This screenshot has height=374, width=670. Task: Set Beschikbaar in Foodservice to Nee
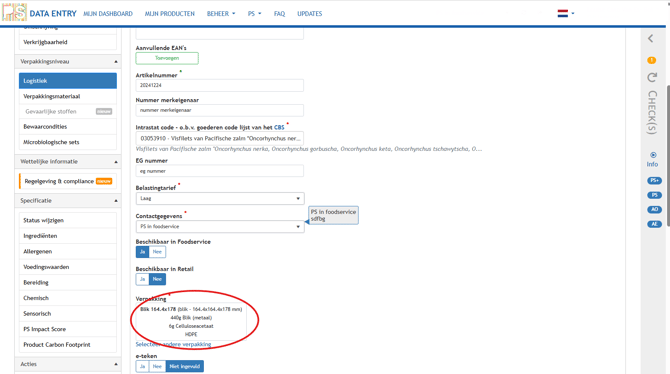point(157,252)
